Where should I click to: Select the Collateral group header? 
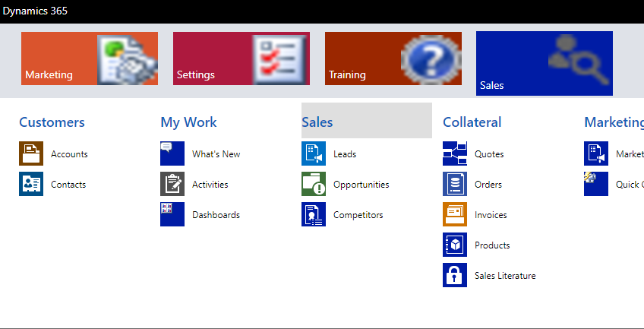472,122
